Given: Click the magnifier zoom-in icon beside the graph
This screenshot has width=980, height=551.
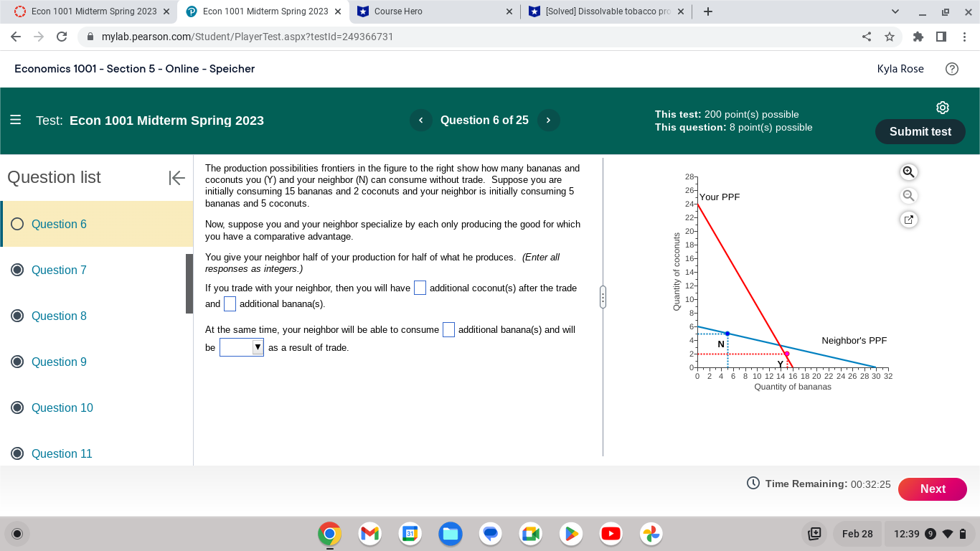Looking at the screenshot, I should [908, 172].
